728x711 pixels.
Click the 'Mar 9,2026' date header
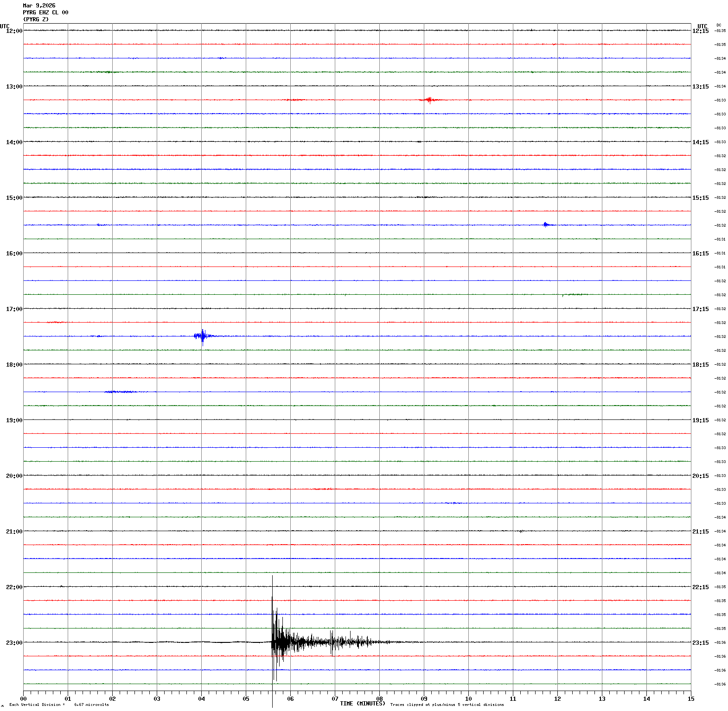click(39, 6)
